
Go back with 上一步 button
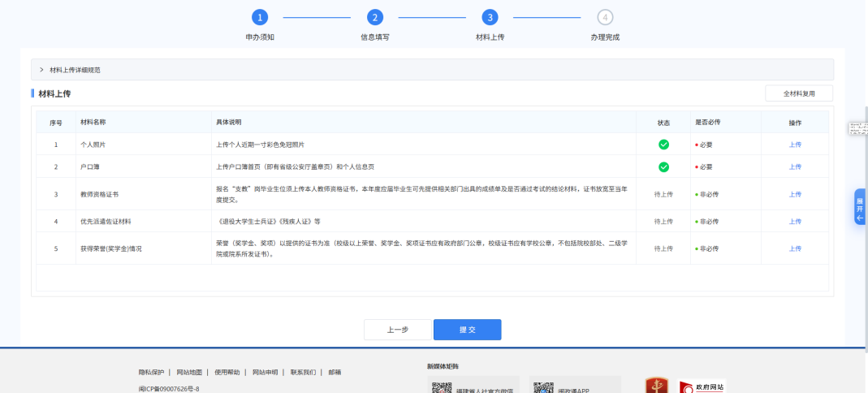(397, 330)
